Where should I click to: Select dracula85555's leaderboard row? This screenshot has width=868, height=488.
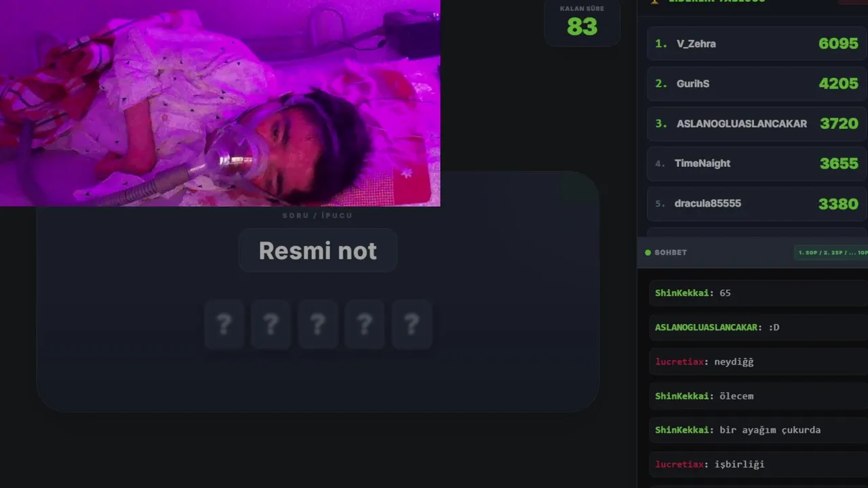click(x=757, y=203)
